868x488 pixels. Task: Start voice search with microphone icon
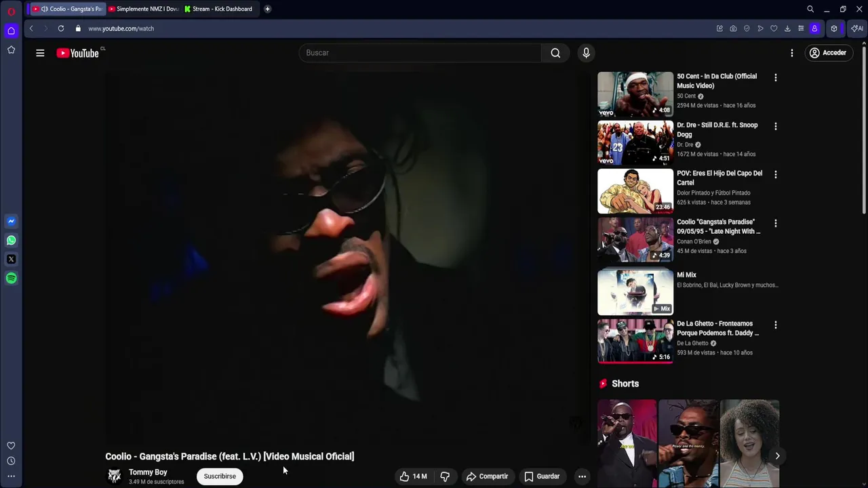tap(586, 53)
